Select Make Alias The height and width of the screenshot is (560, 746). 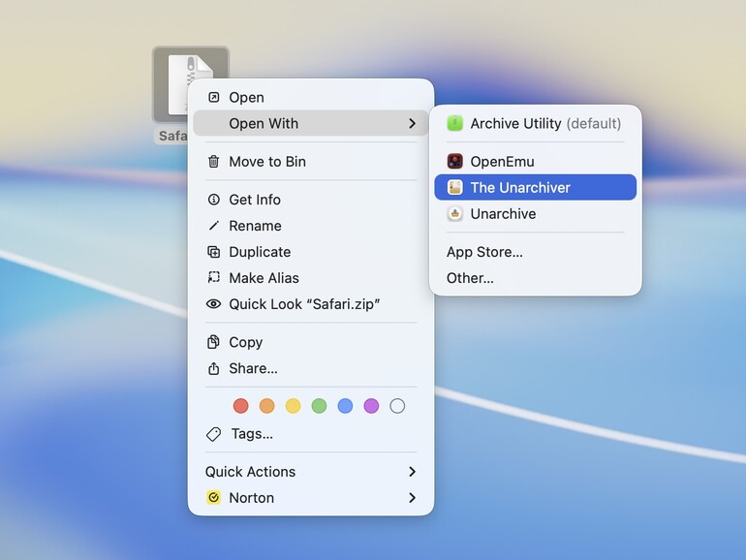pyautogui.click(x=311, y=278)
